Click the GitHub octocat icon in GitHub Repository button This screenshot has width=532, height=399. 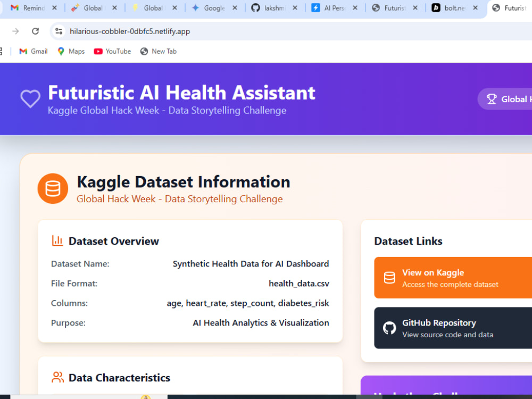click(389, 328)
